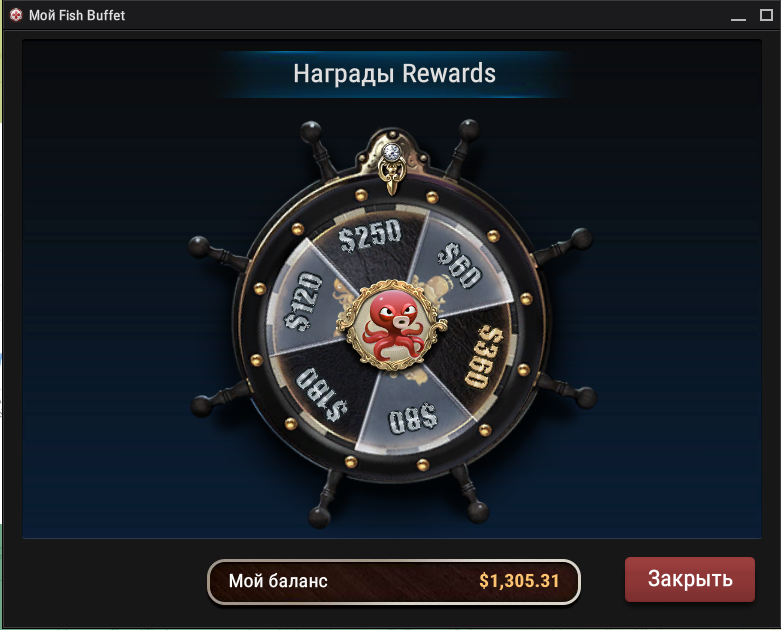Click the red octopus emblem at wheel center
Screen dimensions: 781x630
392,325
